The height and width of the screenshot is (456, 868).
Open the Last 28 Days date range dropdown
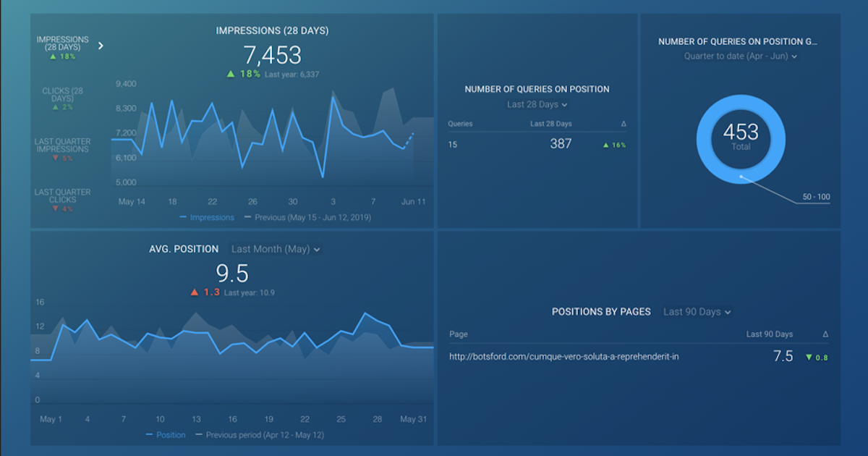point(537,105)
